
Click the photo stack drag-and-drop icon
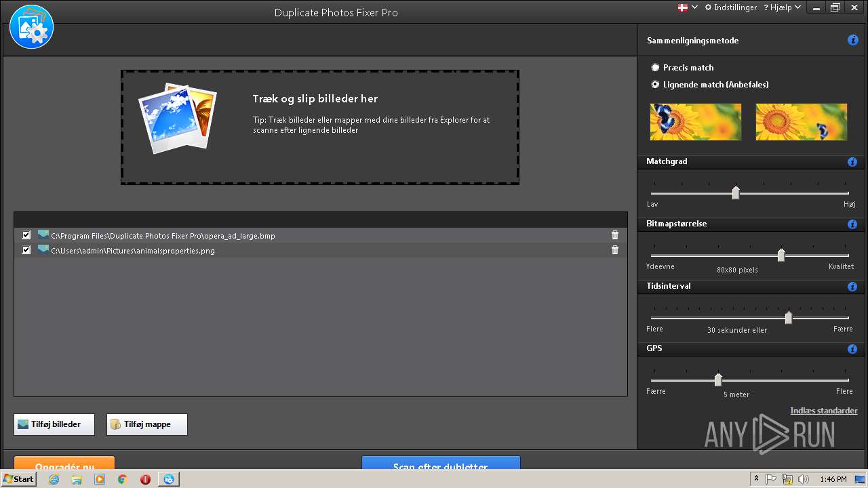[x=178, y=119]
